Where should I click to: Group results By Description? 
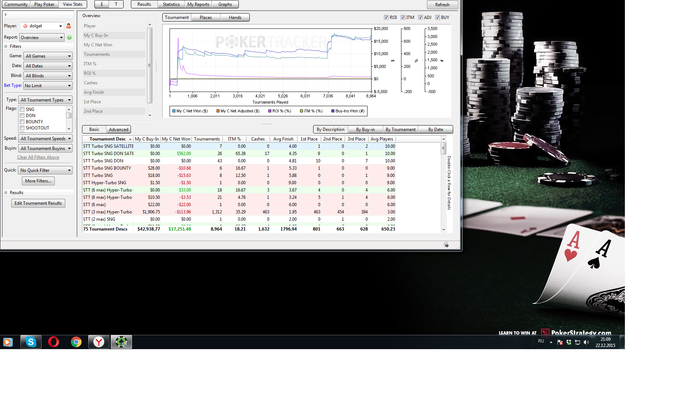tap(330, 129)
